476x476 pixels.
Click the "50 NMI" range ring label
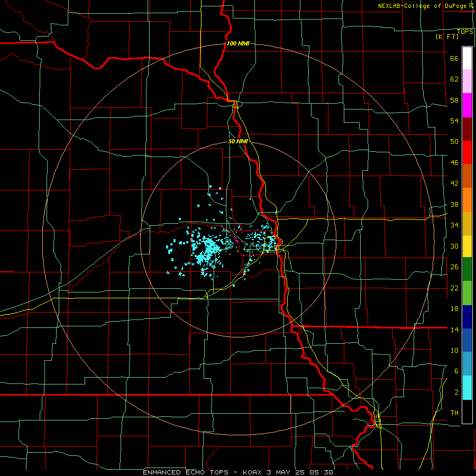pyautogui.click(x=238, y=141)
